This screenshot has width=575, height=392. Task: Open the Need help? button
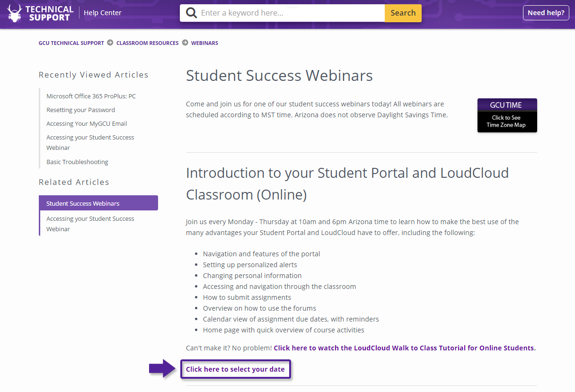(546, 13)
